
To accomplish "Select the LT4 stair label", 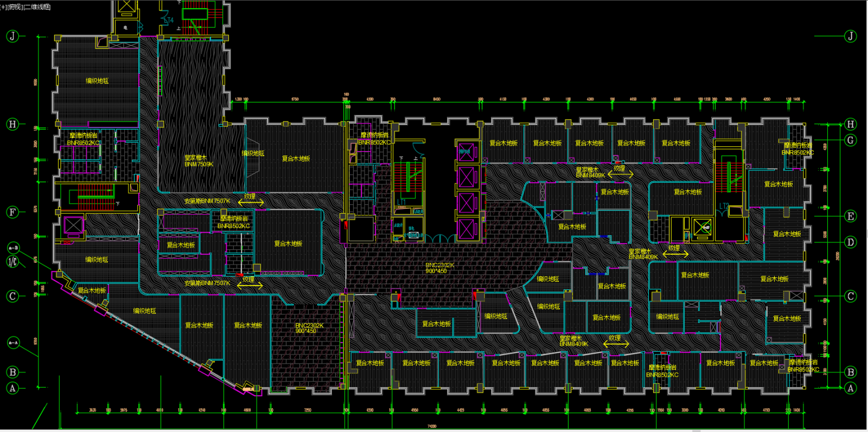I will [169, 21].
